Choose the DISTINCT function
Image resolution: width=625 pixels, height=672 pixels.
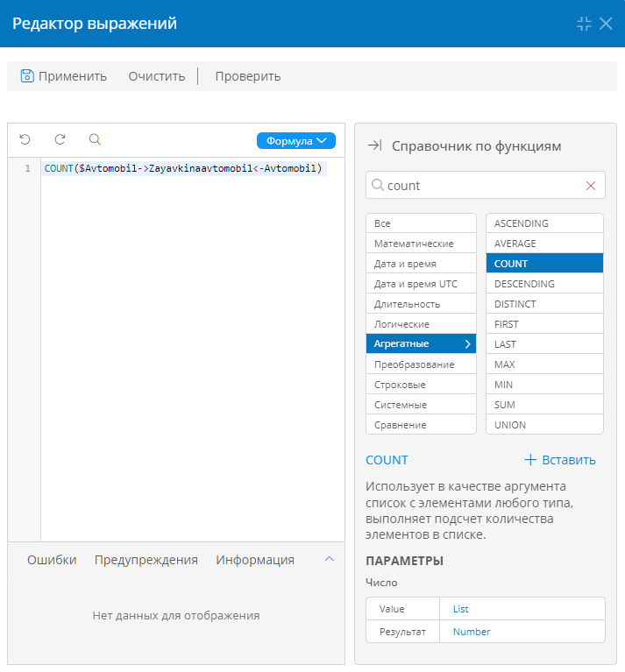pos(544,304)
